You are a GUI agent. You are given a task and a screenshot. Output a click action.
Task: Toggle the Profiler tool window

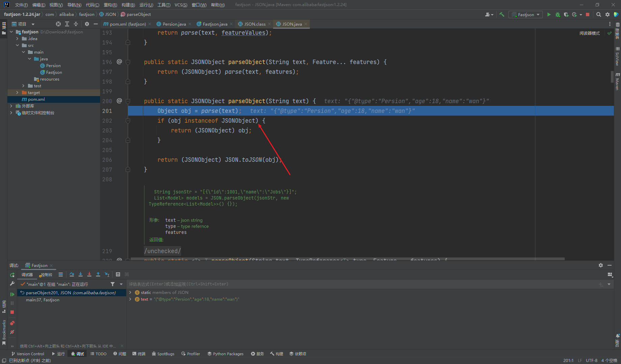pos(190,354)
